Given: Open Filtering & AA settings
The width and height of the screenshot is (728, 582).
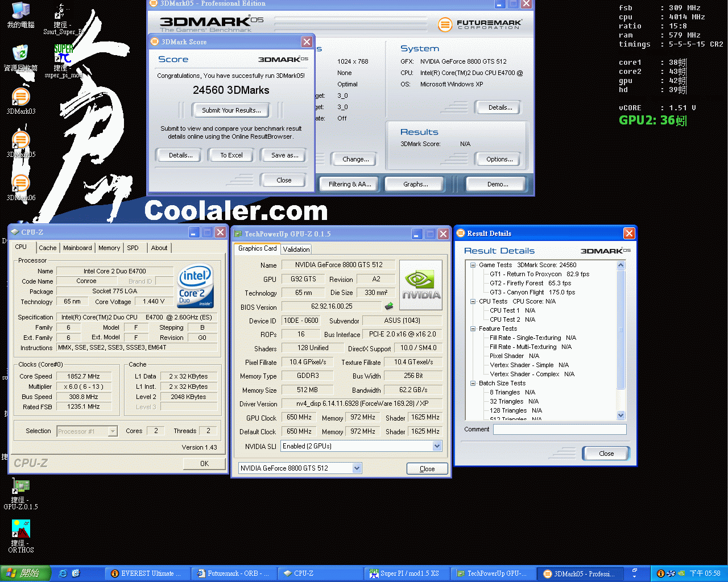Looking at the screenshot, I should [350, 184].
